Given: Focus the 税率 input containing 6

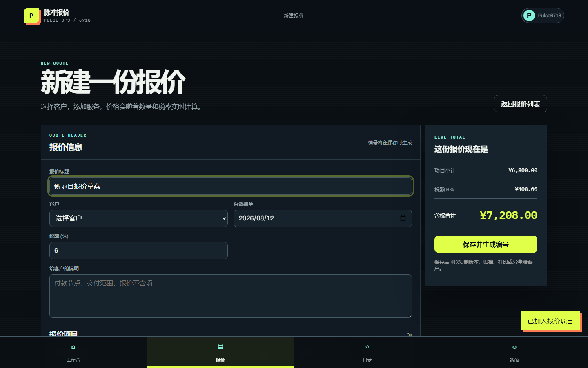Looking at the screenshot, I should tap(138, 251).
